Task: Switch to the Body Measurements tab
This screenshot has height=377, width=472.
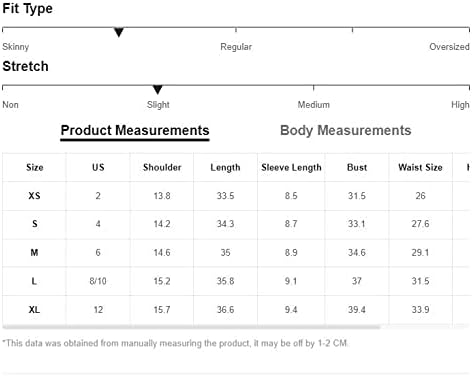Action: point(346,130)
